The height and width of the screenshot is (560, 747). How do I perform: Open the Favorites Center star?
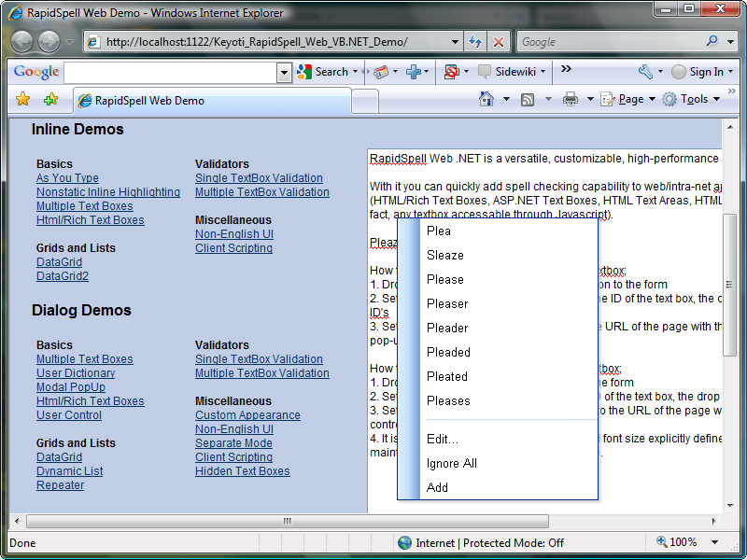coord(21,98)
